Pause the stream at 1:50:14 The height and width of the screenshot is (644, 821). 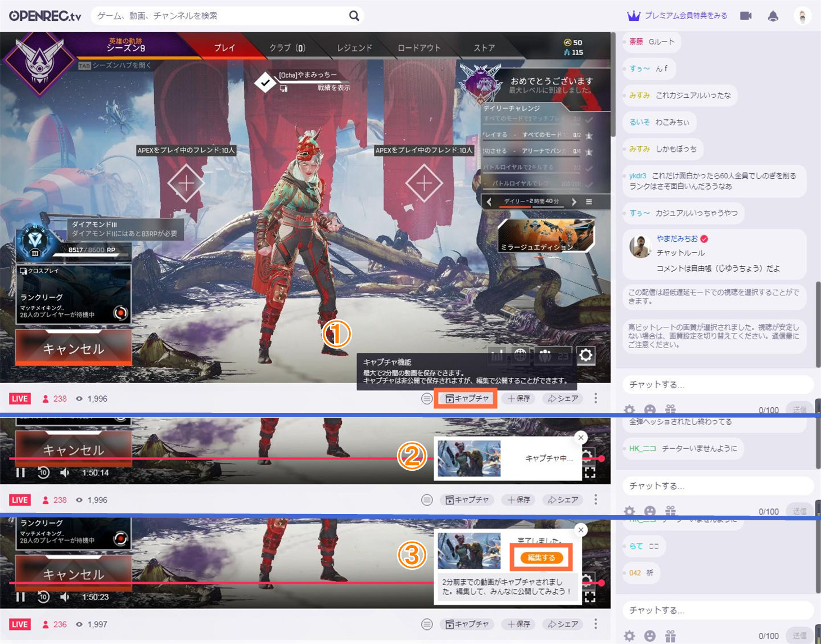click(21, 472)
